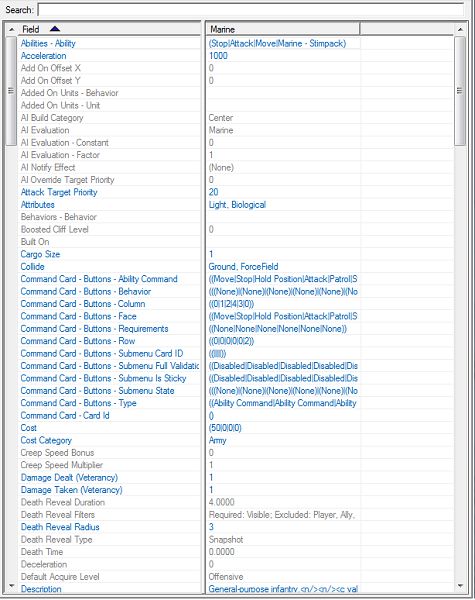Select the AI Notify Effect field
Viewport: 475px width, 600px height.
109,167
